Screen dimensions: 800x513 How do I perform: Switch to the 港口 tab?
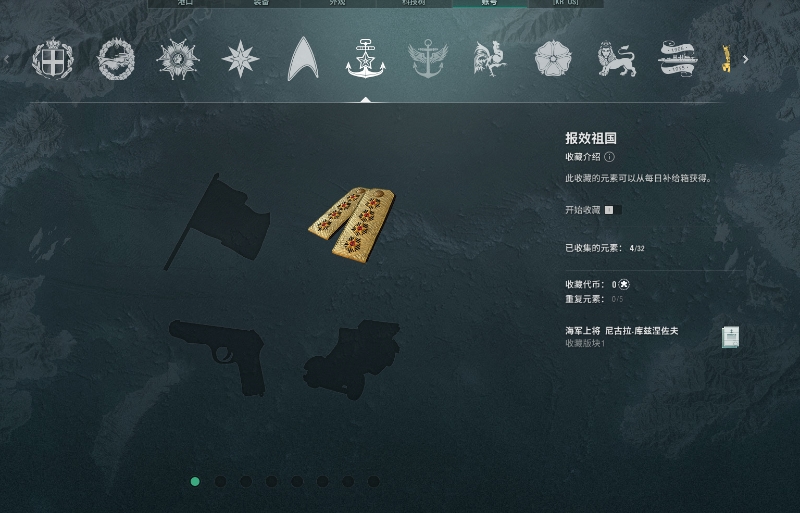pos(186,3)
